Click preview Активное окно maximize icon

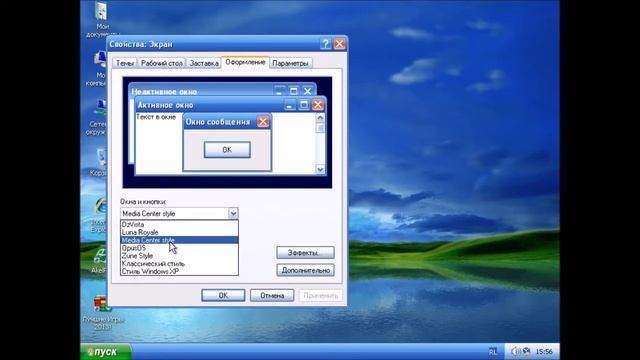pyautogui.click(x=304, y=105)
